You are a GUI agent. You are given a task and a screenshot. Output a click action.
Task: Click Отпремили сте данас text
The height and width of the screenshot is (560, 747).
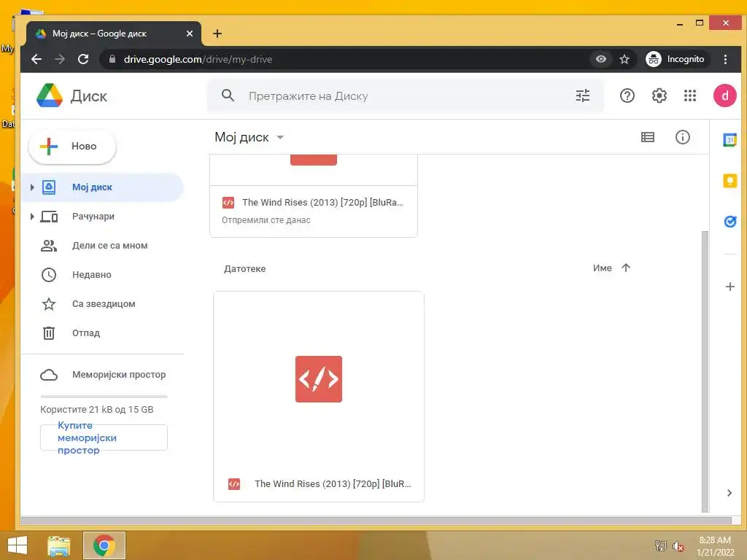click(x=266, y=220)
